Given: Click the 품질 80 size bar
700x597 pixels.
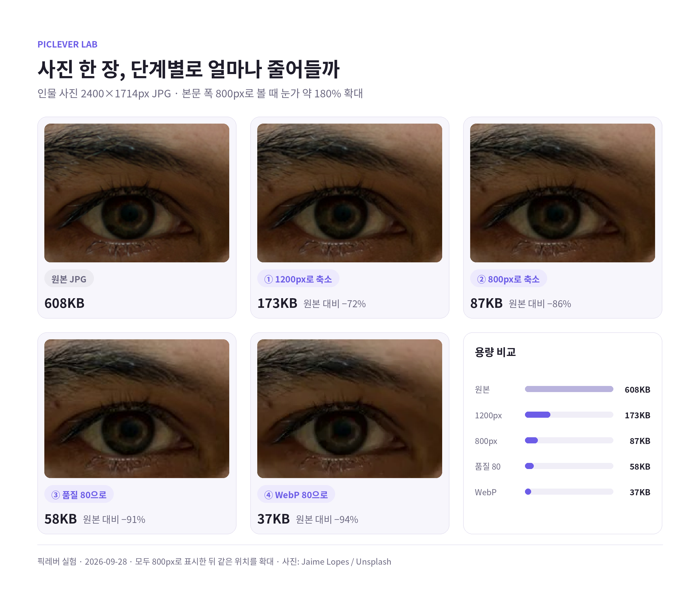Looking at the screenshot, I should point(569,466).
